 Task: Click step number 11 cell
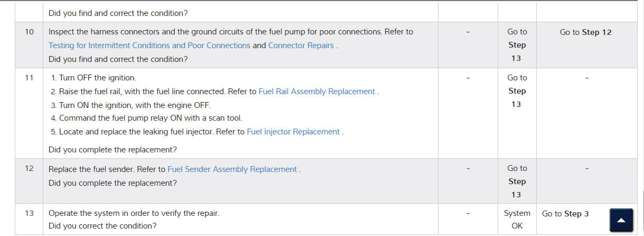30,78
